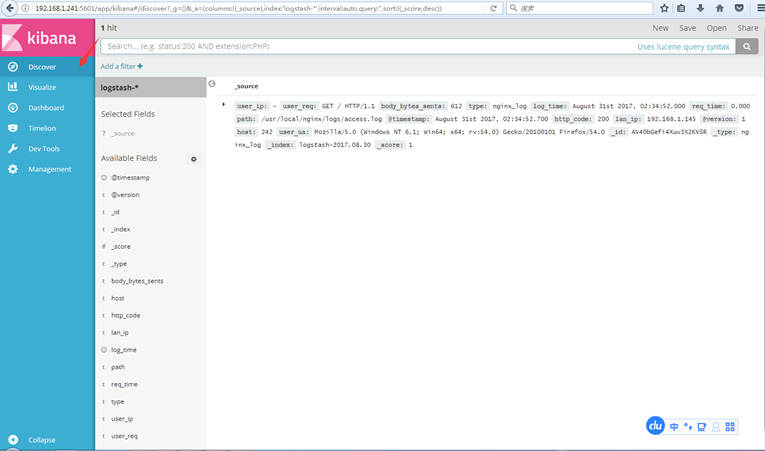Collapse the field list with arrow icon

coord(212,83)
